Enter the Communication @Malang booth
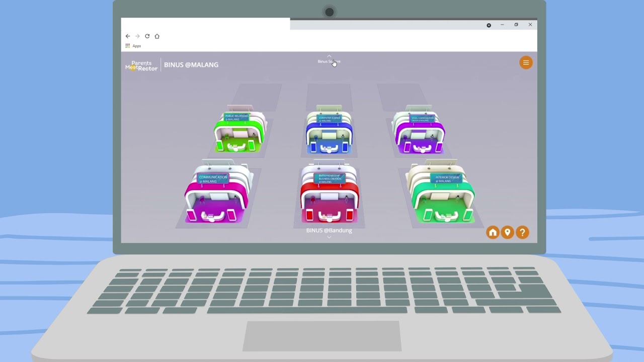 pos(218,192)
